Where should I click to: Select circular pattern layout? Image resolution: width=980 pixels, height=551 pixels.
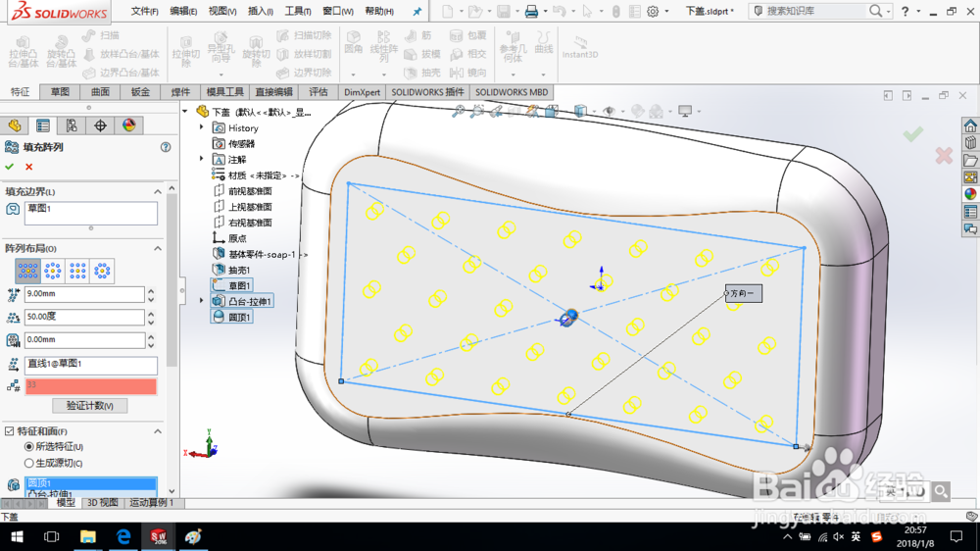coord(53,271)
